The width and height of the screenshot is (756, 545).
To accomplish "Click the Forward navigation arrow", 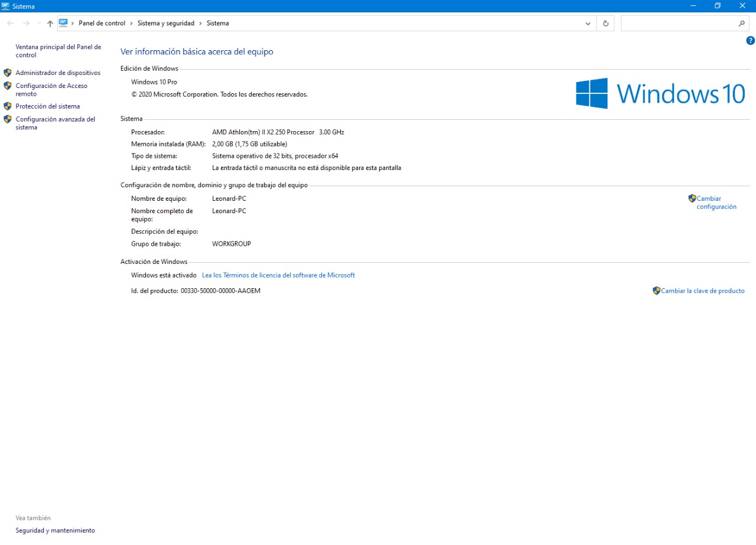I will [26, 23].
